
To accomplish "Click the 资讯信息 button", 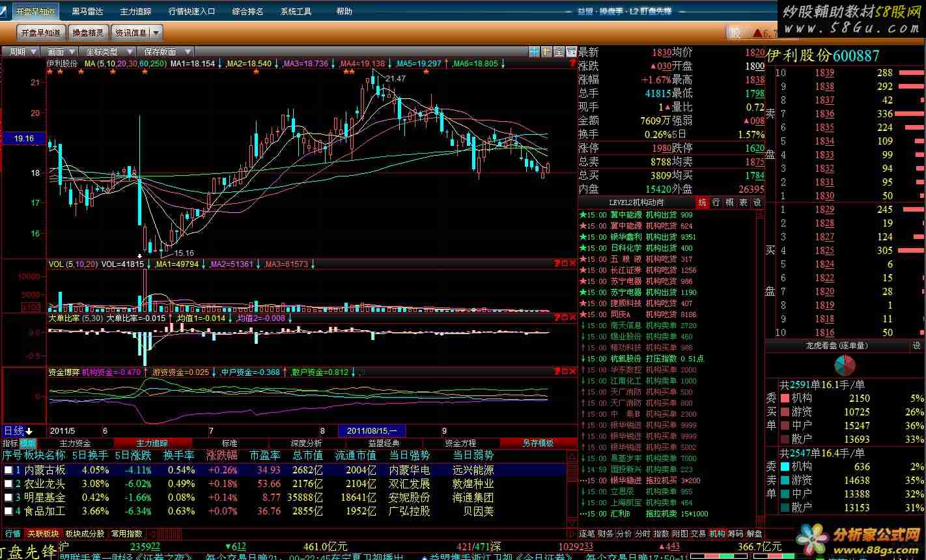I will pyautogui.click(x=131, y=33).
